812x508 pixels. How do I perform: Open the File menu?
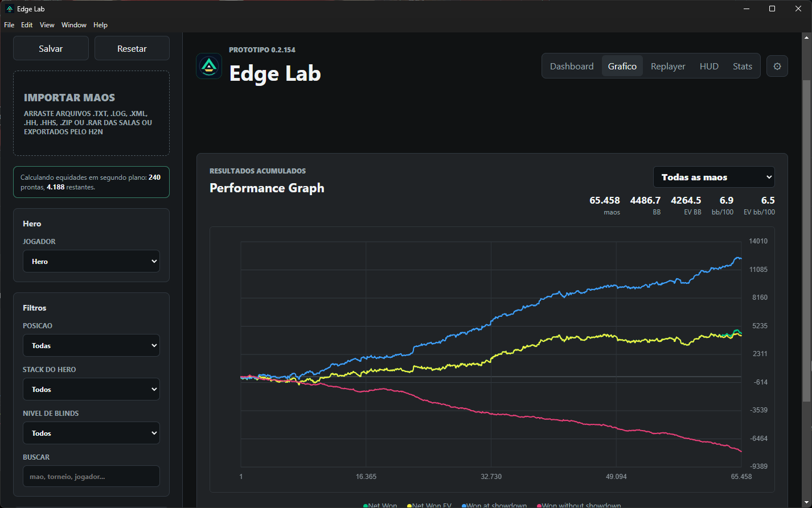tap(9, 25)
